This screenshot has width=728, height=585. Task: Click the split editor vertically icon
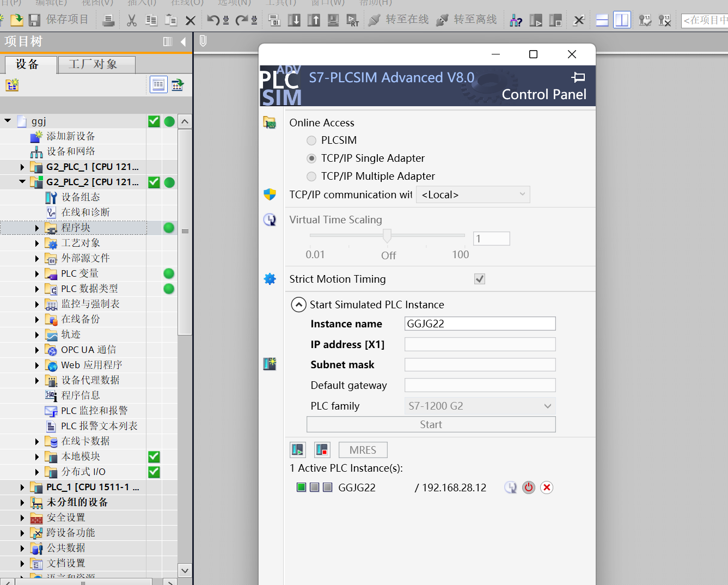[622, 20]
